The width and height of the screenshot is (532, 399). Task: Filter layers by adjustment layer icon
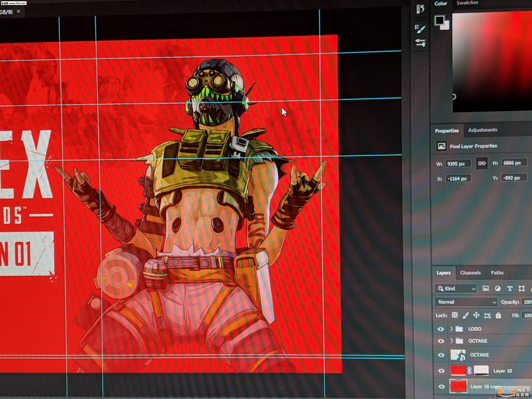(x=497, y=289)
